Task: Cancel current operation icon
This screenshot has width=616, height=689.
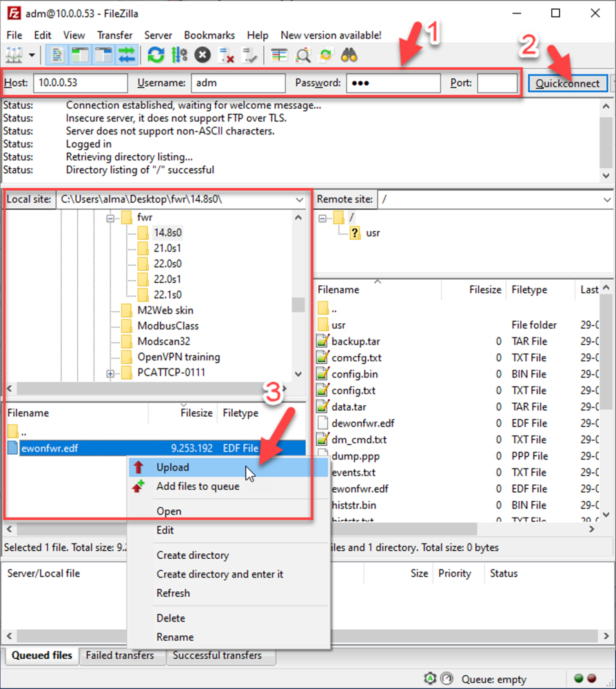Action: [x=202, y=54]
